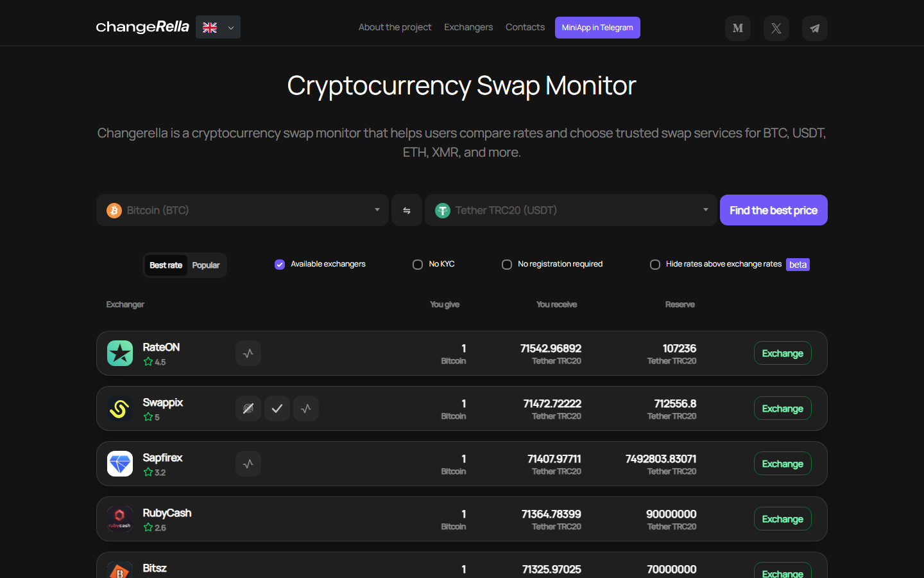The image size is (924, 578).
Task: Click reserve value 90000000
Action: coord(671,514)
